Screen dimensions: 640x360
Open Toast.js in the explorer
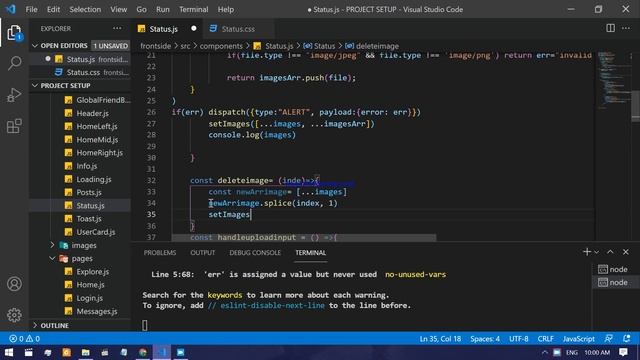(x=89, y=219)
